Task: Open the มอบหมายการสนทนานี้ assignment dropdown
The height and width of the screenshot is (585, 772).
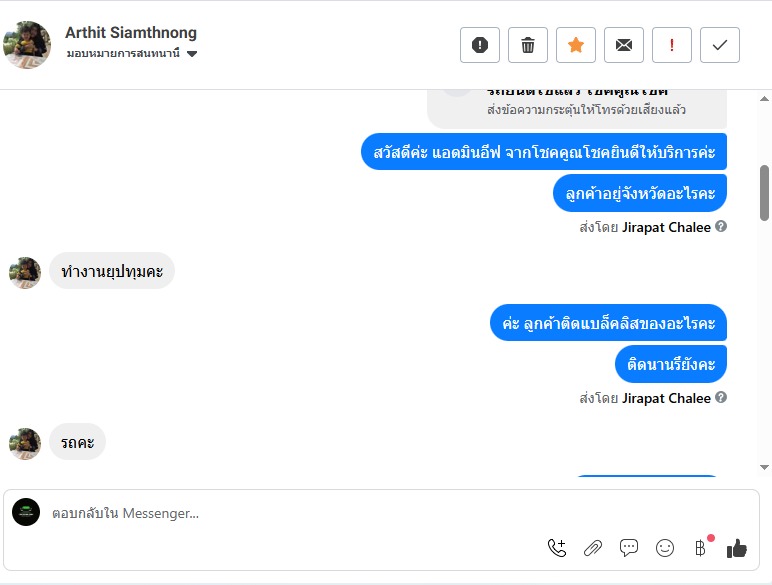Action: pyautogui.click(x=132, y=54)
